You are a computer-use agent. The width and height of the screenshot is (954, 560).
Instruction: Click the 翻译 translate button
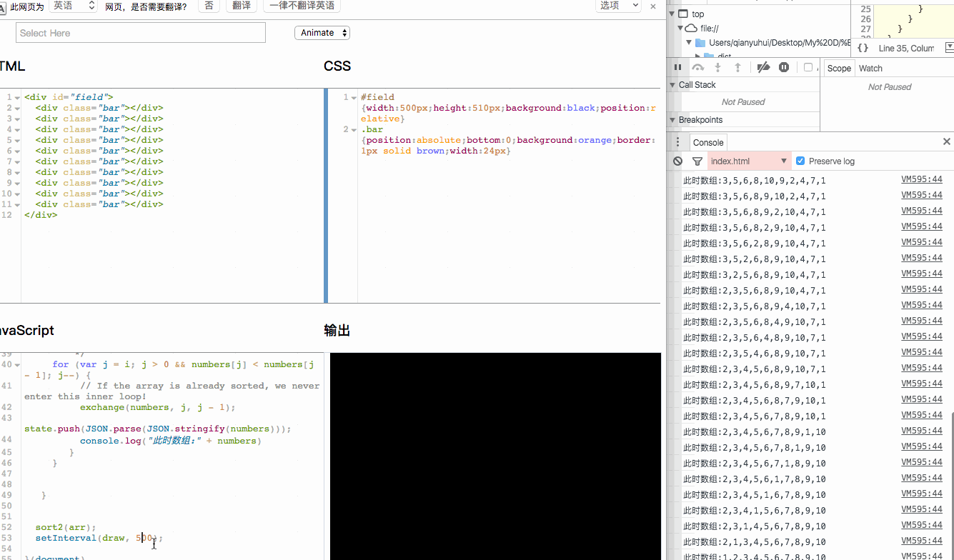coord(242,6)
